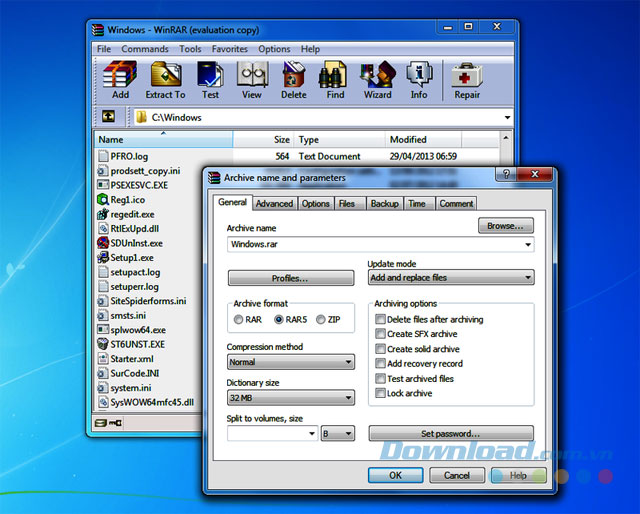Switch to the Comment tab
Screen dimensions: 640x514
(x=456, y=203)
